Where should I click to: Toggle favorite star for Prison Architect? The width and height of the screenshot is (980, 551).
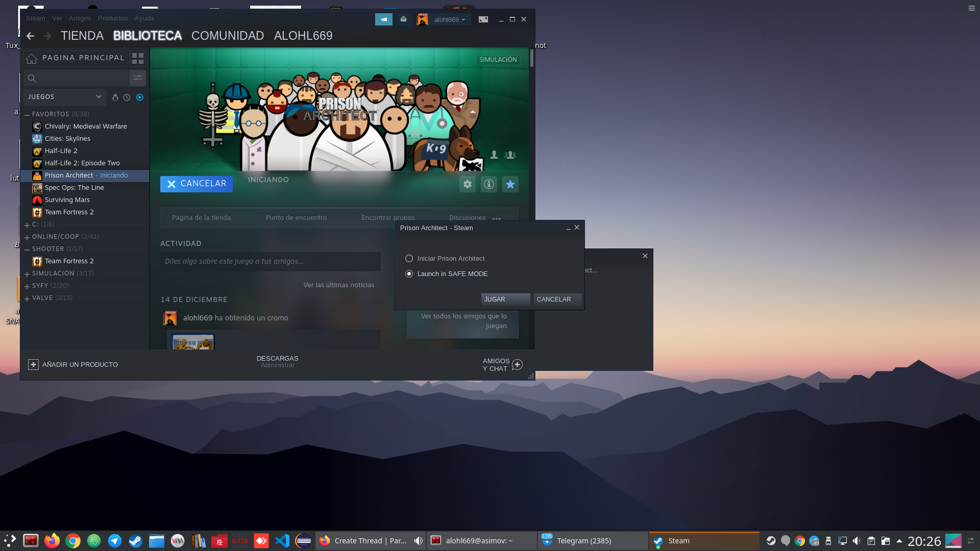510,184
